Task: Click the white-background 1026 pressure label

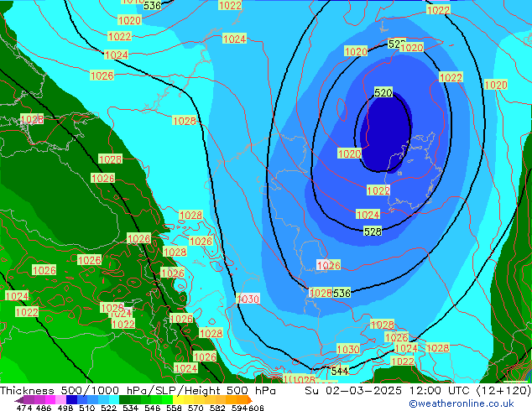Action: (x=328, y=265)
